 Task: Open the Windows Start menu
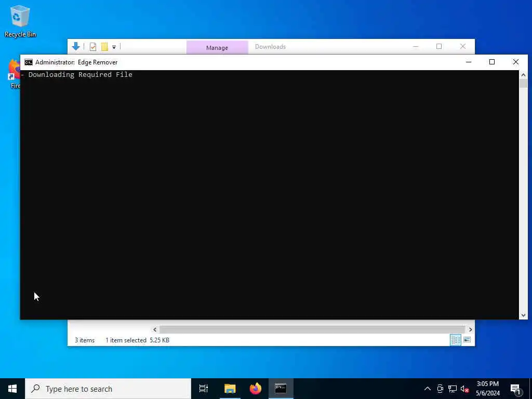tap(12, 389)
